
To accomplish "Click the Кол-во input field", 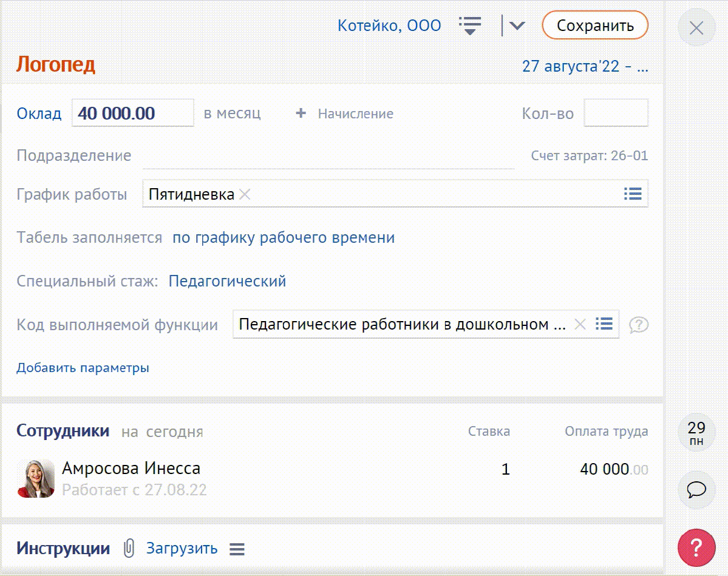I will [616, 114].
